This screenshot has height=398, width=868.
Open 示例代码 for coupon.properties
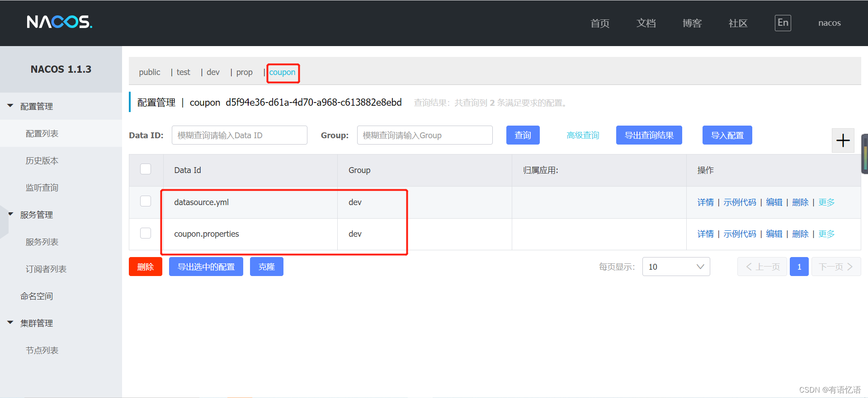740,234
